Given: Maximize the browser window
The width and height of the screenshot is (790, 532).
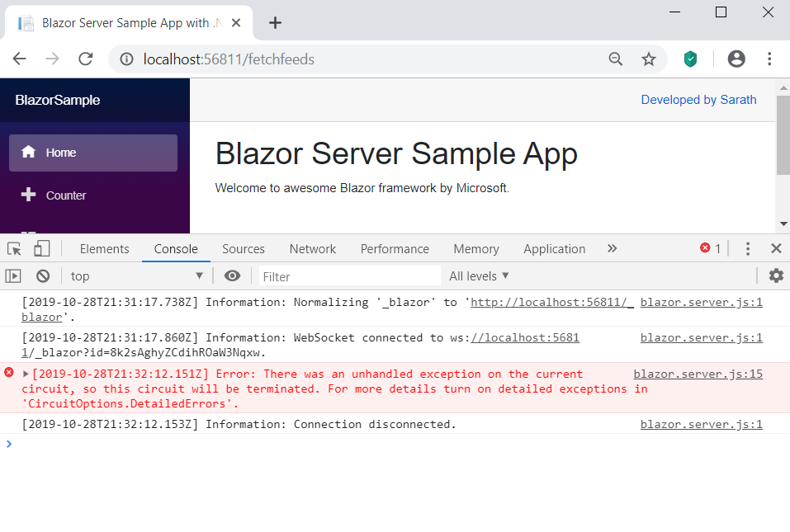Looking at the screenshot, I should click(x=721, y=12).
